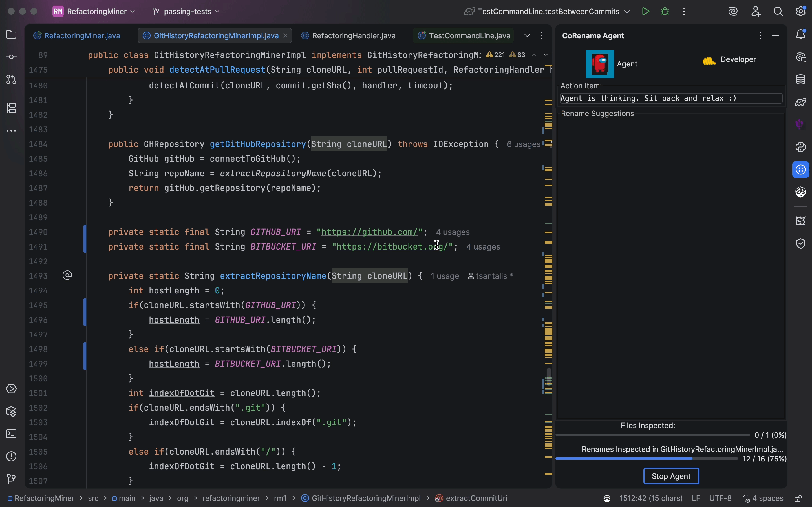Click the https://github.com/ link in code

pos(369,232)
